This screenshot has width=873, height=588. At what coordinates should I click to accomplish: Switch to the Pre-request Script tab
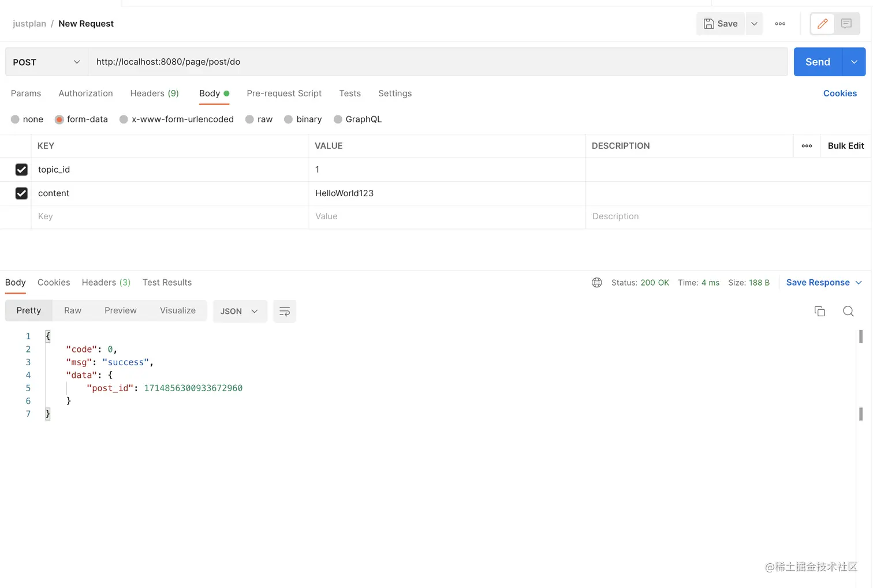[x=284, y=93]
